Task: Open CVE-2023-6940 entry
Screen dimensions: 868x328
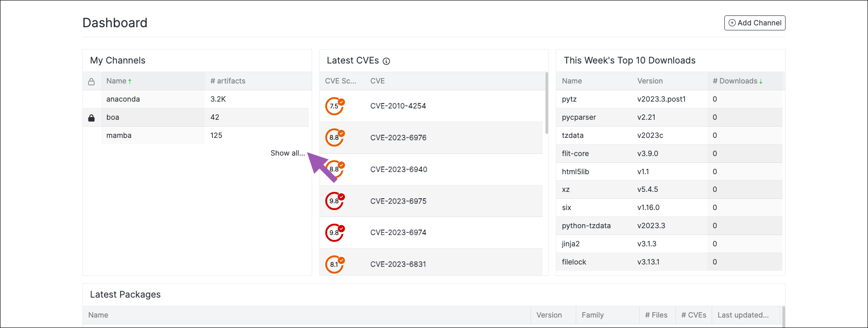Action: click(x=399, y=169)
